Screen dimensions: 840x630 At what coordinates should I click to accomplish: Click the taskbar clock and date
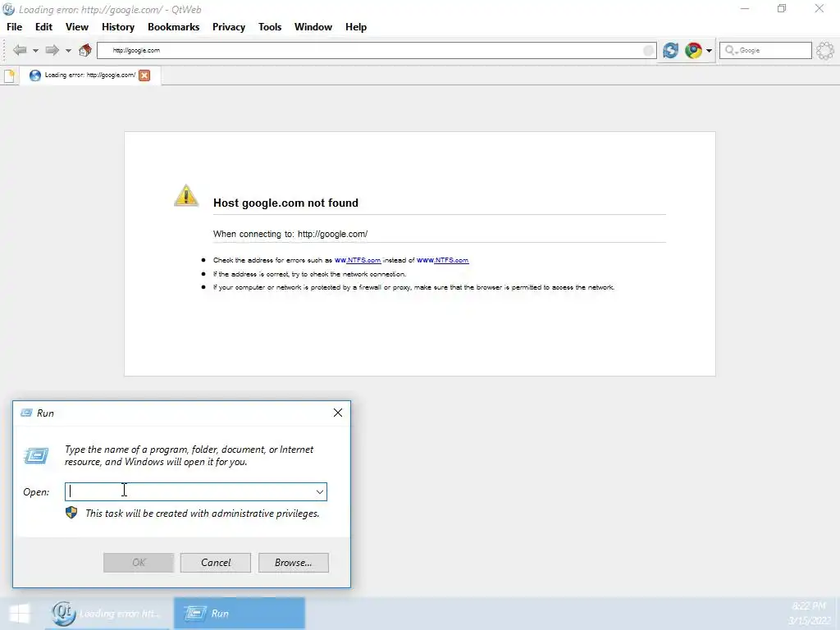point(809,614)
